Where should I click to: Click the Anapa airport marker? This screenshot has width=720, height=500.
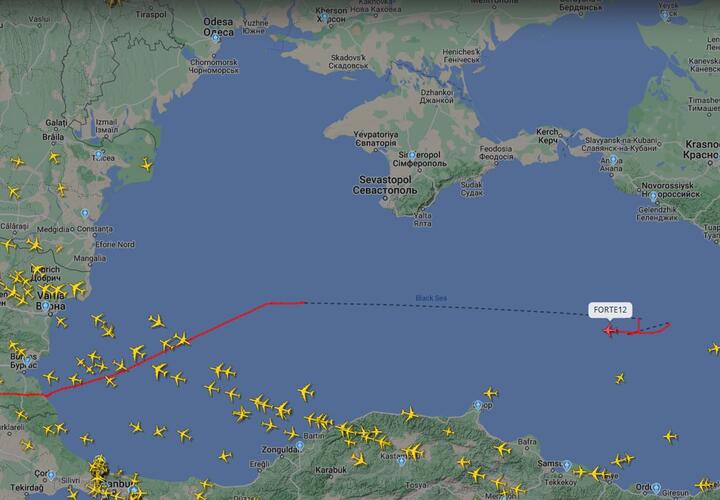coord(613,160)
